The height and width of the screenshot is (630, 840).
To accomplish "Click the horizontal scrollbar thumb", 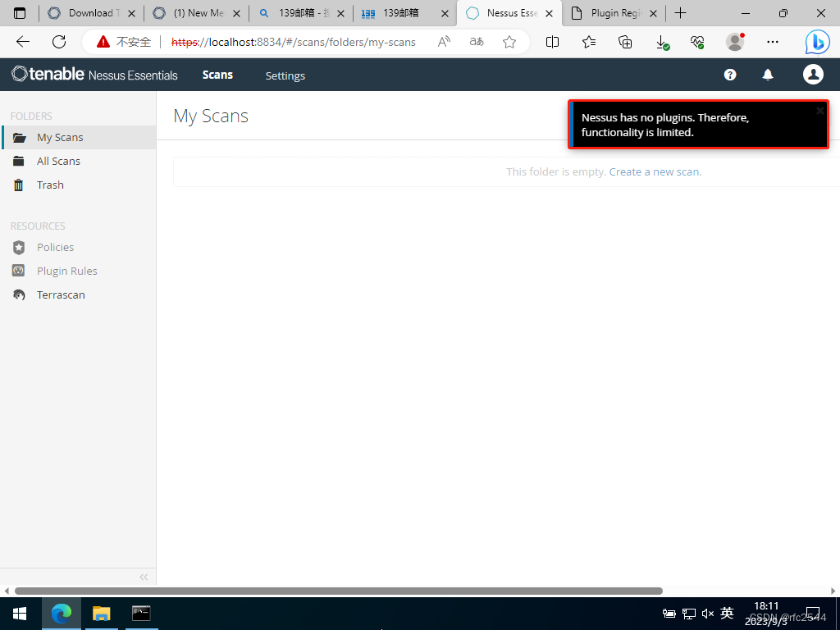I will tap(339, 591).
